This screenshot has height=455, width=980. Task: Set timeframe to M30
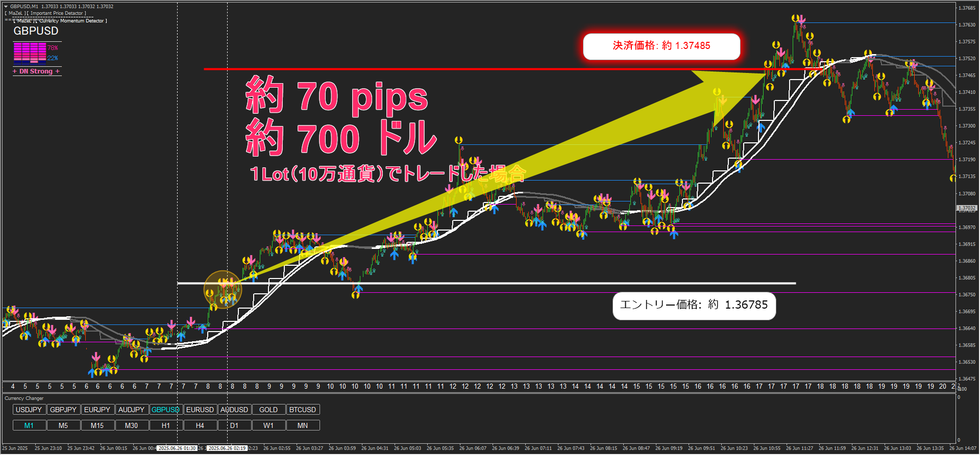tap(131, 425)
